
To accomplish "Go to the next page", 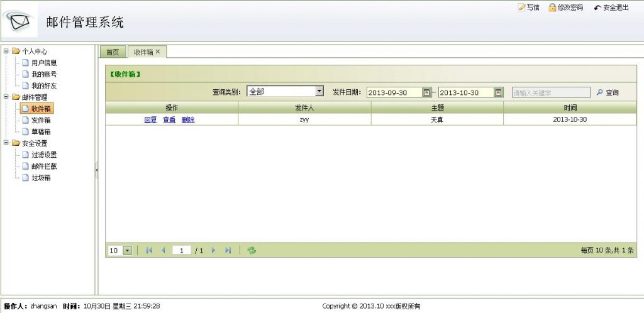I will pos(213,250).
